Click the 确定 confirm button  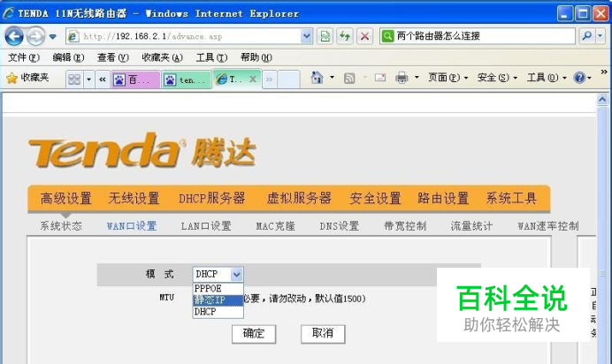pos(254,334)
